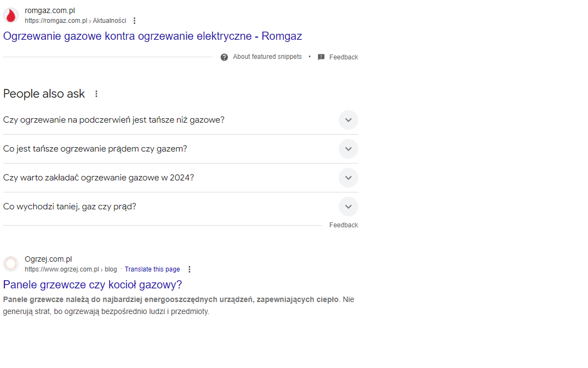Click the blog breadcrumb under ogrzej.com.pl
Screen dimensions: 588x368
[111, 269]
